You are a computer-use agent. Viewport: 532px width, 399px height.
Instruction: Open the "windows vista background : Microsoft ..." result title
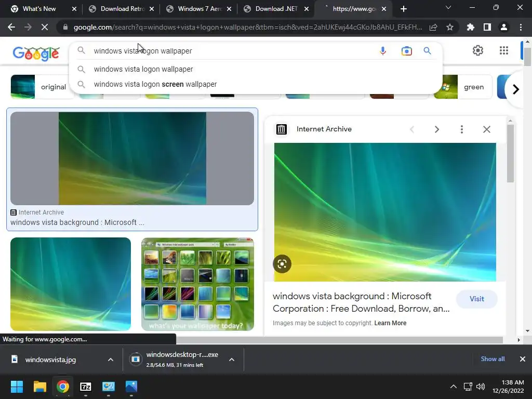click(x=77, y=222)
